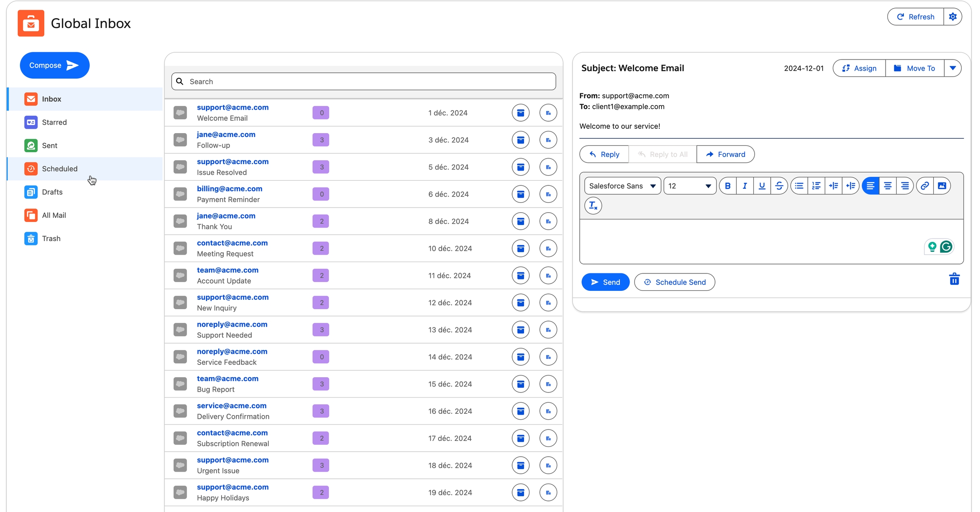The image size is (980, 512).
Task: Open the Scheduled folder
Action: point(60,169)
